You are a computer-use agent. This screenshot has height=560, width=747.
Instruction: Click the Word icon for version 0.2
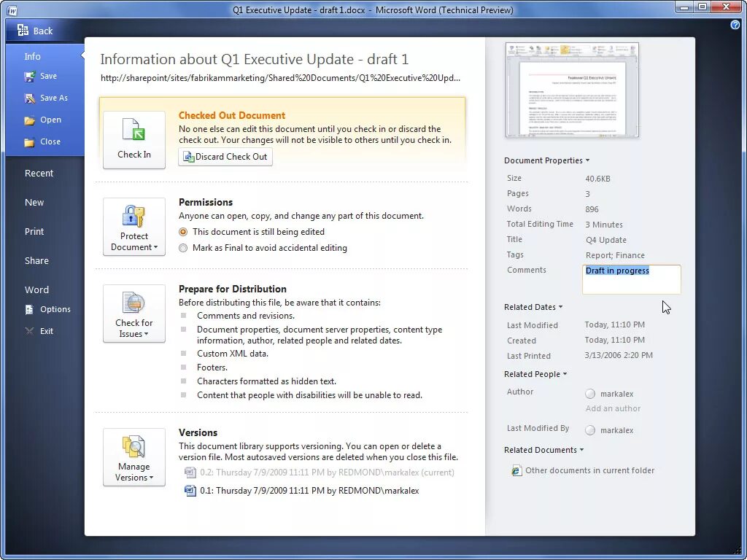click(190, 472)
